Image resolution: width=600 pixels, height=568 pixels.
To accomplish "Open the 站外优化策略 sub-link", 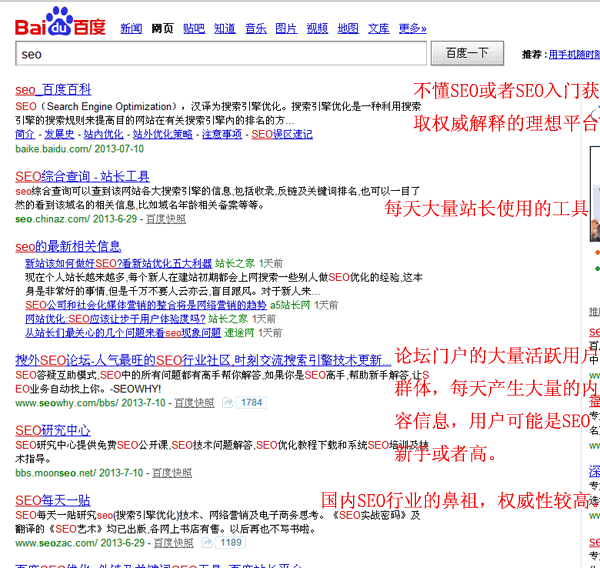I will pyautogui.click(x=163, y=134).
